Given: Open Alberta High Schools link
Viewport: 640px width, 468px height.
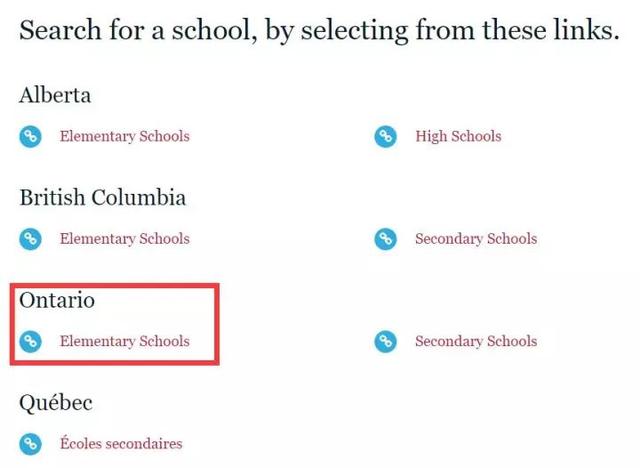Looking at the screenshot, I should pyautogui.click(x=458, y=136).
